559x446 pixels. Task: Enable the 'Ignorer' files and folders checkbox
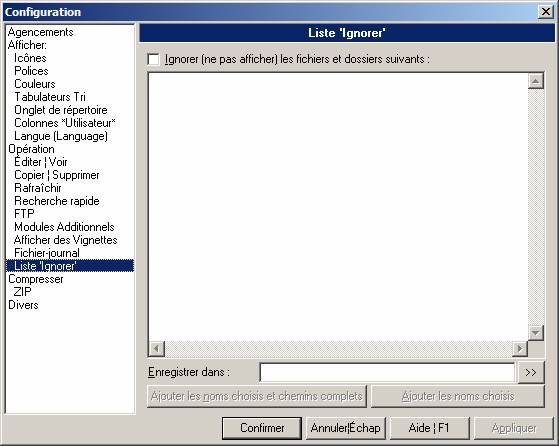tap(153, 59)
